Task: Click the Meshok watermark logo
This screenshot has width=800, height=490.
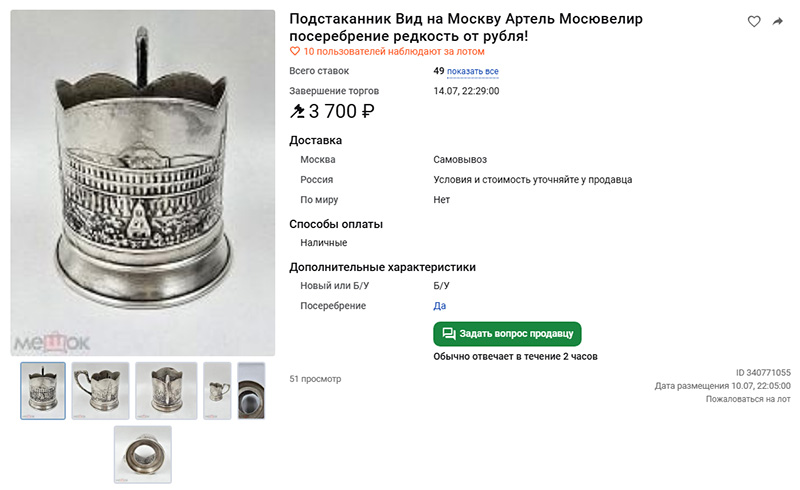Action: [52, 343]
